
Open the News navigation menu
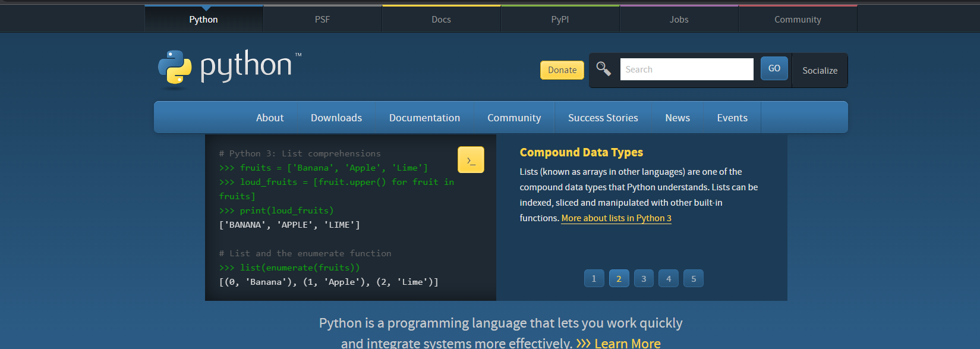coord(678,118)
